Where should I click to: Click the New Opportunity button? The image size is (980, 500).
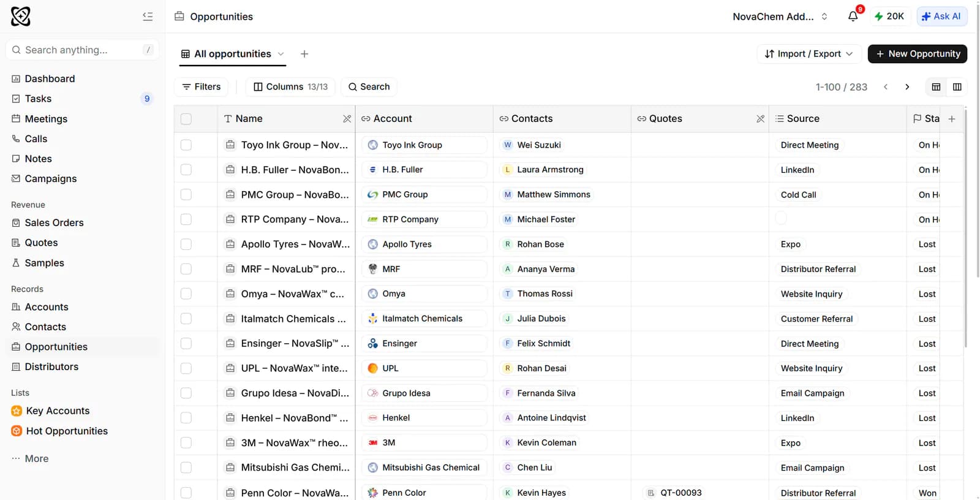click(918, 54)
